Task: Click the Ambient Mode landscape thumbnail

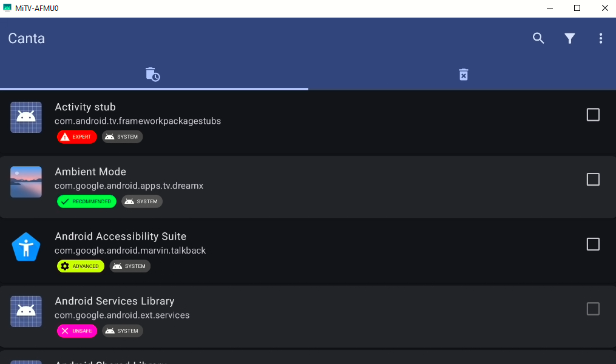Action: pyautogui.click(x=26, y=182)
